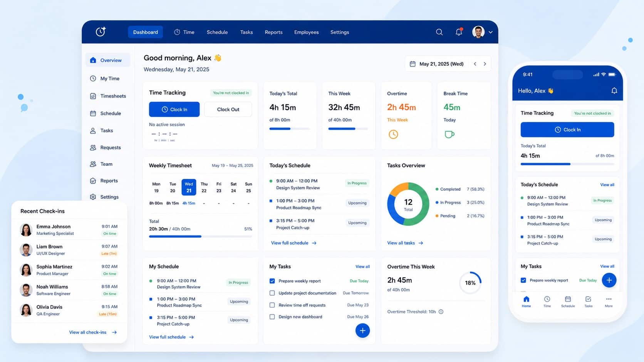The width and height of the screenshot is (644, 362).
Task: Go to next day with right chevron
Action: (x=485, y=64)
